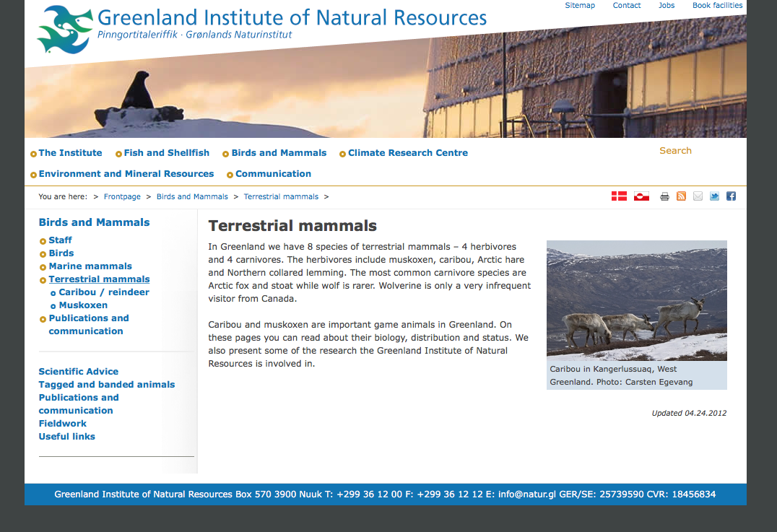Viewport: 777px width, 532px height.
Task: Share via the Twitter bird icon
Action: point(714,196)
